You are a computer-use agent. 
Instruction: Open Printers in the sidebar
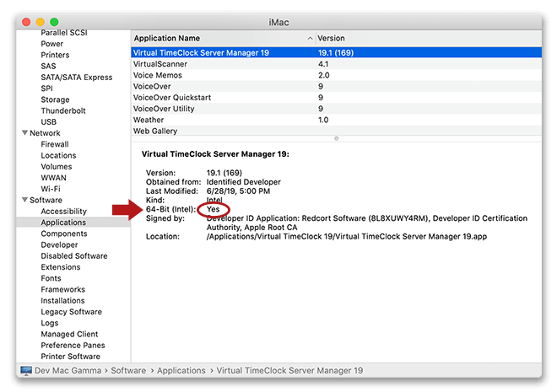point(55,55)
